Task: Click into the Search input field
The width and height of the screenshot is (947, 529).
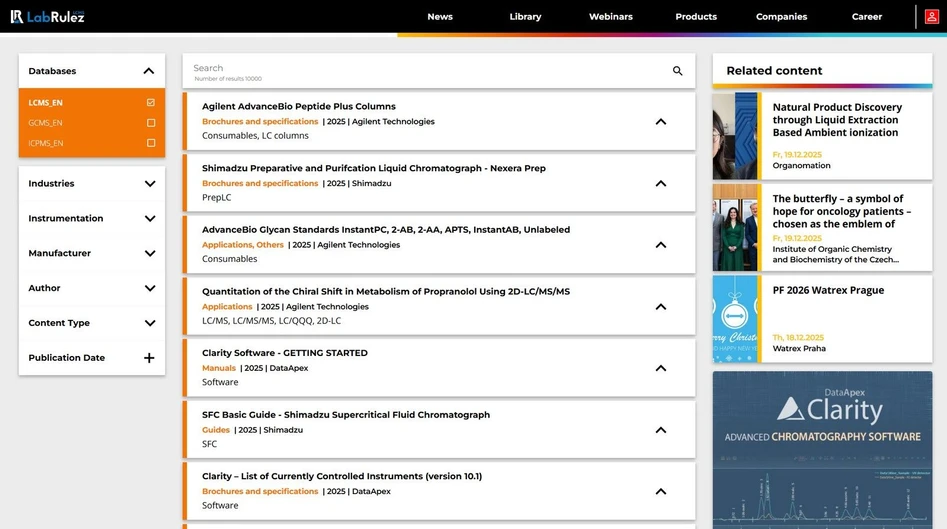Action: [420, 69]
